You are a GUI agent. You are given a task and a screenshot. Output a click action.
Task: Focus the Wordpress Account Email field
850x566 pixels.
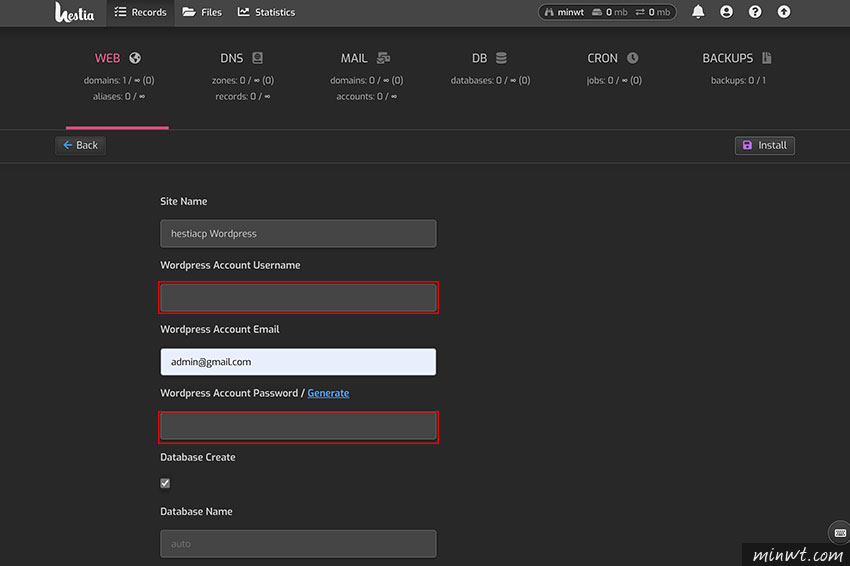[298, 362]
